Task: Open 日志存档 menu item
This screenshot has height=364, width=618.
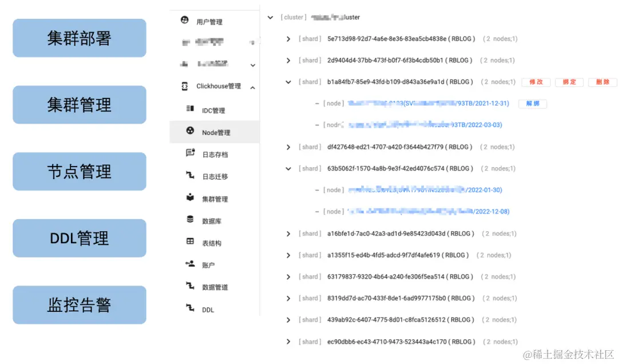Action: [215, 155]
